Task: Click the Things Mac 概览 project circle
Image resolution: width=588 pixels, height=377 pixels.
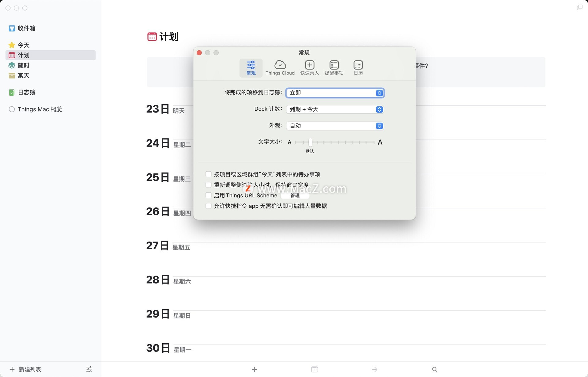Action: pos(12,109)
